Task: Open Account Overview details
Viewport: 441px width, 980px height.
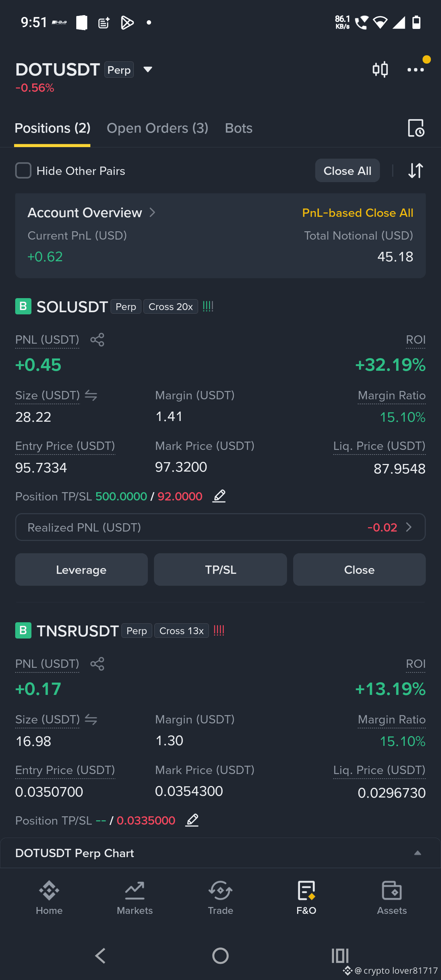Action: click(92, 212)
